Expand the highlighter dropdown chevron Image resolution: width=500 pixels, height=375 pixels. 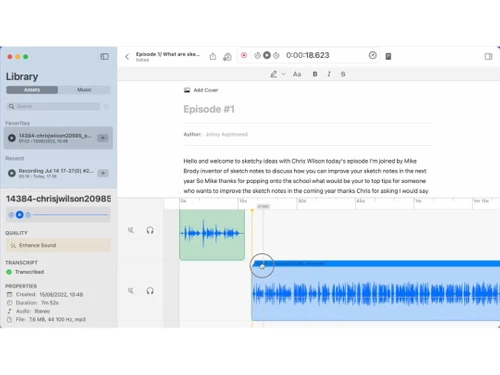coord(284,74)
